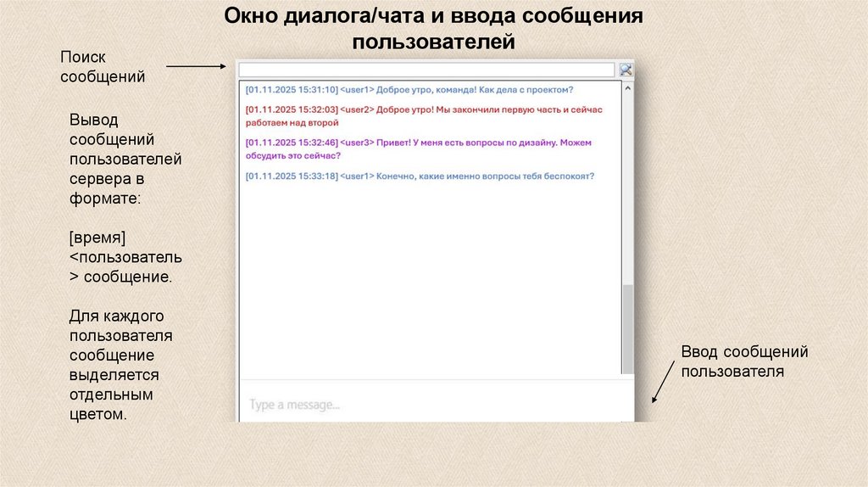Click the text 'Вывод сообщений пользователей сервера'
Screen dimensions: 868x487
pyautogui.click(x=125, y=159)
